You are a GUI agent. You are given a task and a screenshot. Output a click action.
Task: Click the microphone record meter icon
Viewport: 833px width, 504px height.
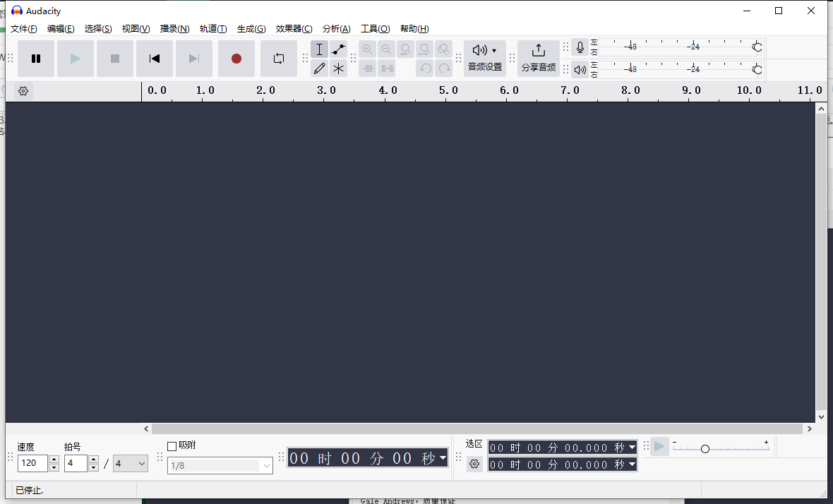[580, 47]
